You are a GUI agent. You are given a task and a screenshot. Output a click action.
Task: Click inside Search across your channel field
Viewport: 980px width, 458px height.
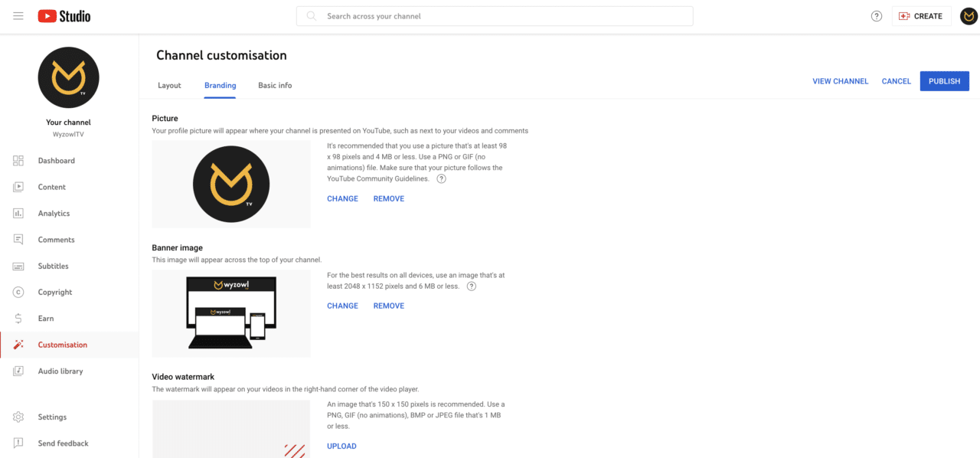pos(495,16)
